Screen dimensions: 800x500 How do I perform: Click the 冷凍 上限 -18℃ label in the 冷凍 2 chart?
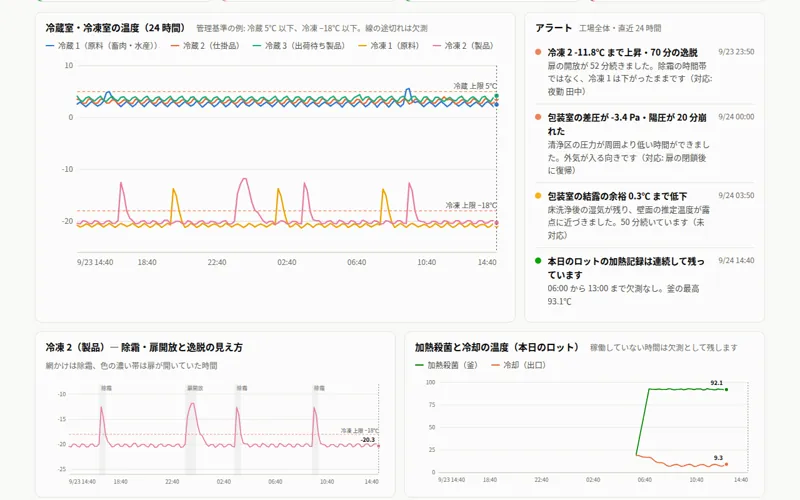click(359, 431)
